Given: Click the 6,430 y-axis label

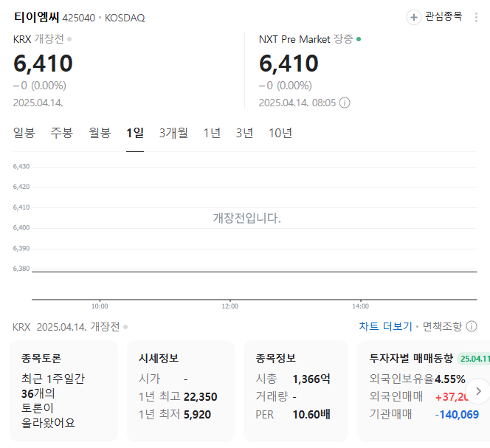Looking at the screenshot, I should pyautogui.click(x=21, y=166).
